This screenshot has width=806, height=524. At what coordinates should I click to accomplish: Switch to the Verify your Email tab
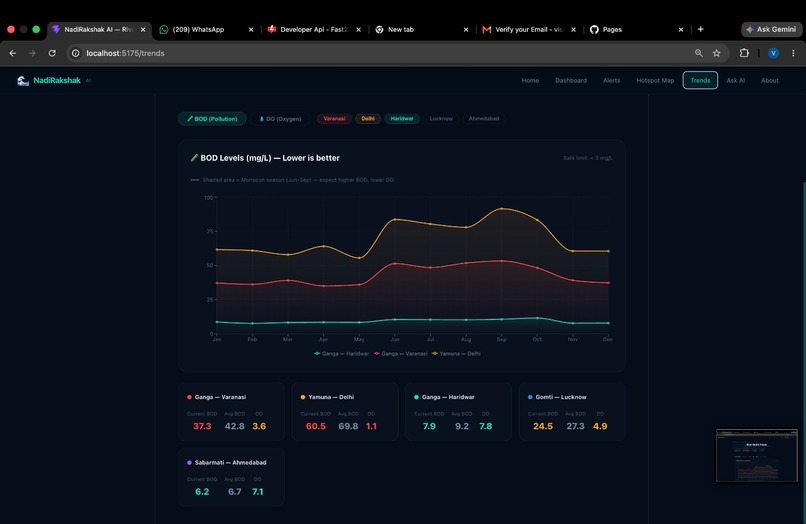coord(528,30)
